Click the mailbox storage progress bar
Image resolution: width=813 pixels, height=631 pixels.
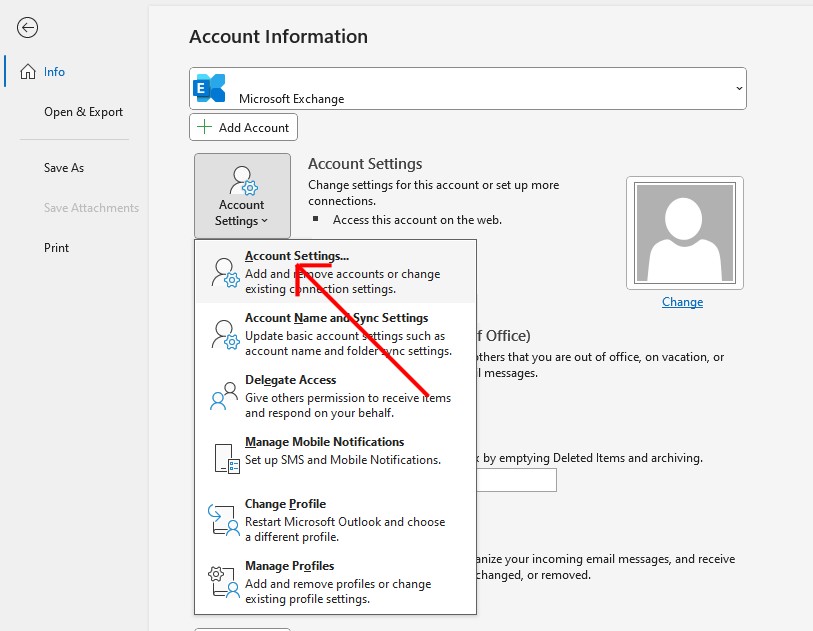(x=516, y=480)
